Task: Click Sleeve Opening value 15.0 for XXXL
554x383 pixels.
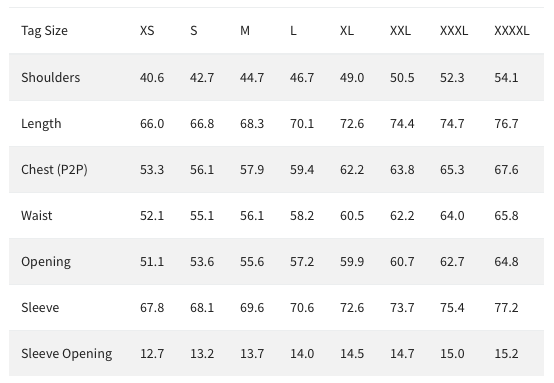Action: tap(452, 354)
